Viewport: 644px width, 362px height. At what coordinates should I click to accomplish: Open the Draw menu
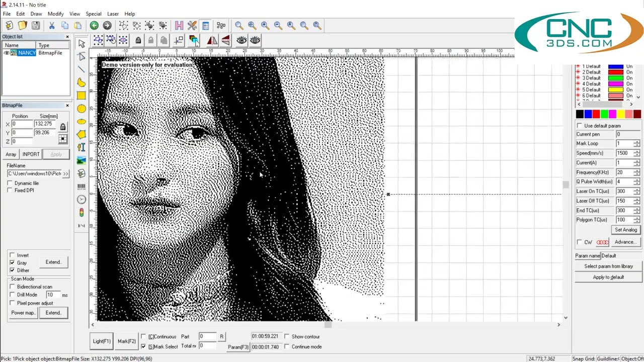coord(36,14)
